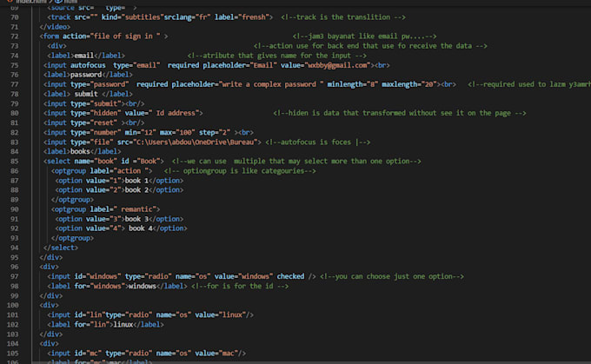Viewport: 591px width, 364px height.
Task: Click the minlength "8" value
Action: (374, 84)
